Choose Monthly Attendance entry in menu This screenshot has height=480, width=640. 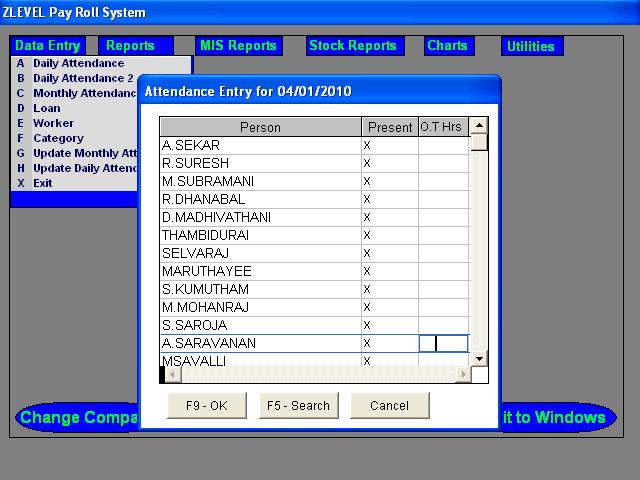76,93
